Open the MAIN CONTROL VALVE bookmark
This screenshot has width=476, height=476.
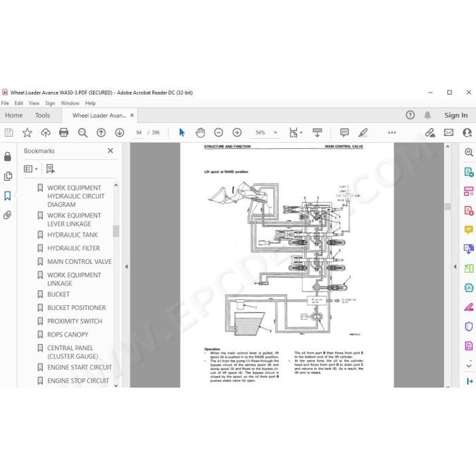point(80,262)
